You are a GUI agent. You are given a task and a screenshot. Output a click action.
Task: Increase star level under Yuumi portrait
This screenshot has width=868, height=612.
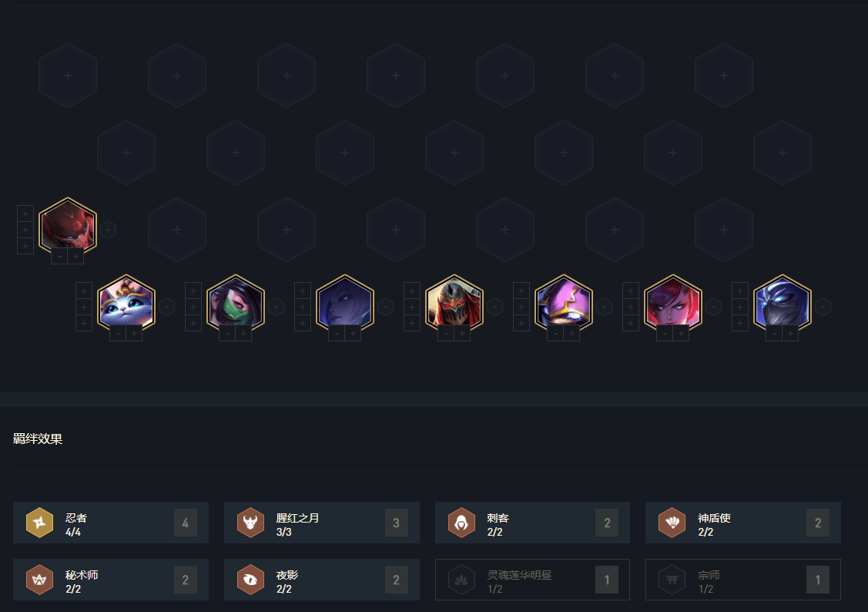coord(134,334)
